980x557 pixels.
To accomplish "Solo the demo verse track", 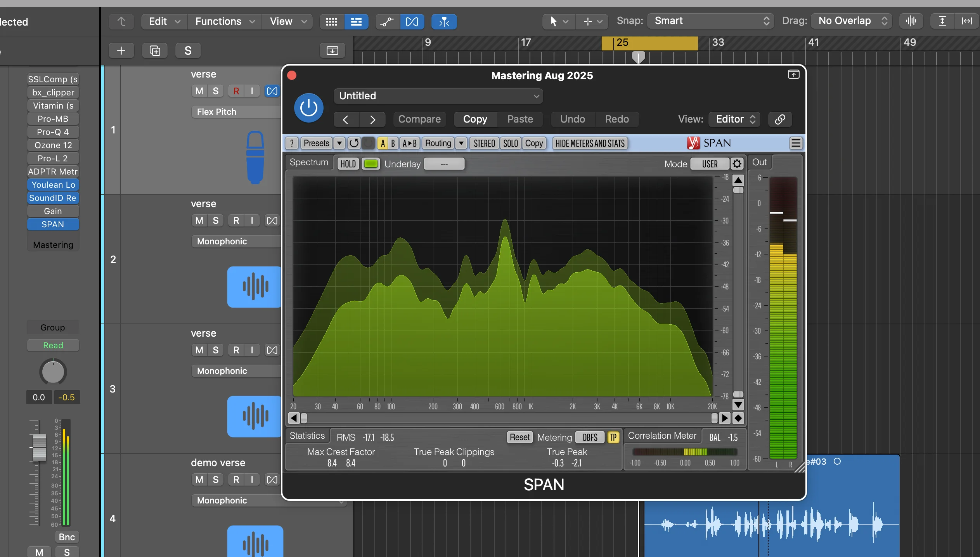I will pos(215,479).
